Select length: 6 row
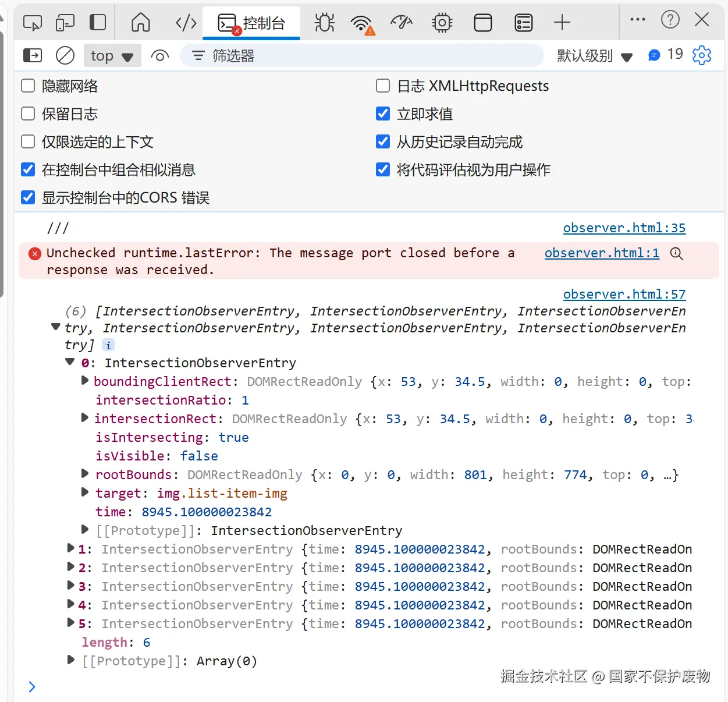 [x=116, y=643]
